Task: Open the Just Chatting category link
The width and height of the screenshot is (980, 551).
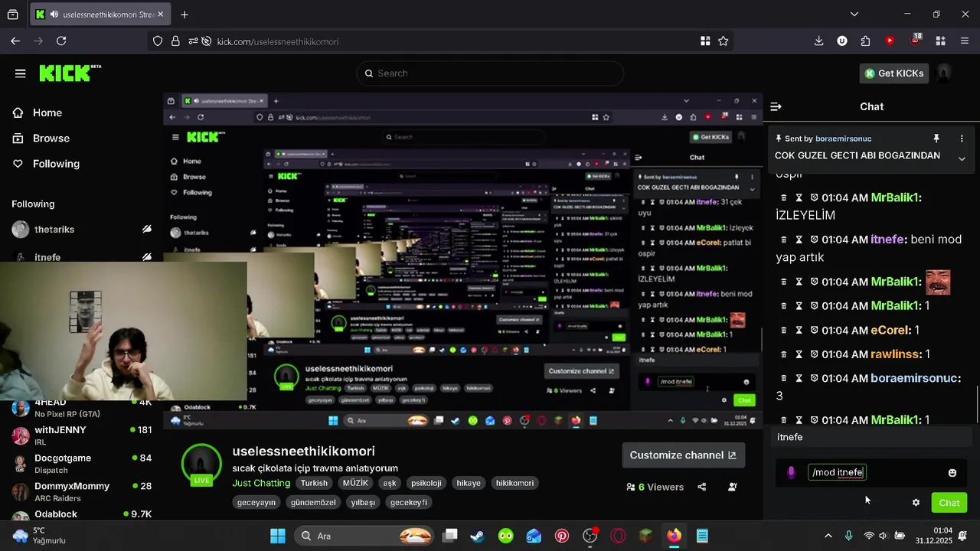Action: (x=261, y=483)
